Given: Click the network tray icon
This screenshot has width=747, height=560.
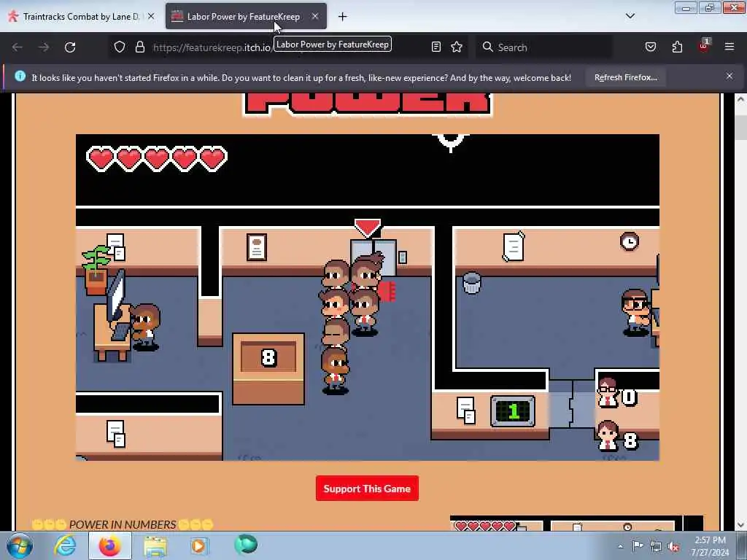Looking at the screenshot, I should click(x=656, y=546).
